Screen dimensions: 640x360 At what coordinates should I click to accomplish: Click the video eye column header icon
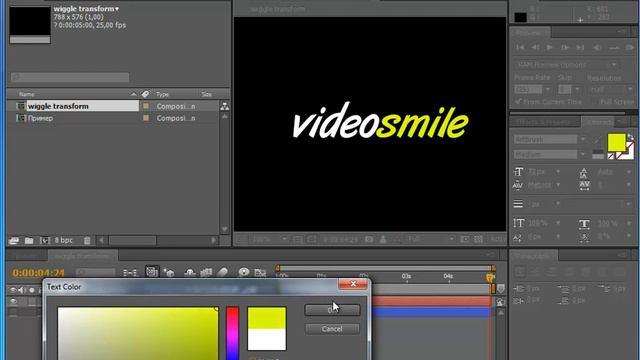13,290
